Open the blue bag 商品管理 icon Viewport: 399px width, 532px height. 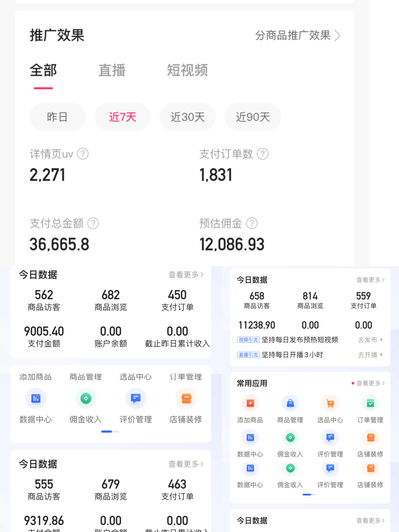(x=290, y=403)
